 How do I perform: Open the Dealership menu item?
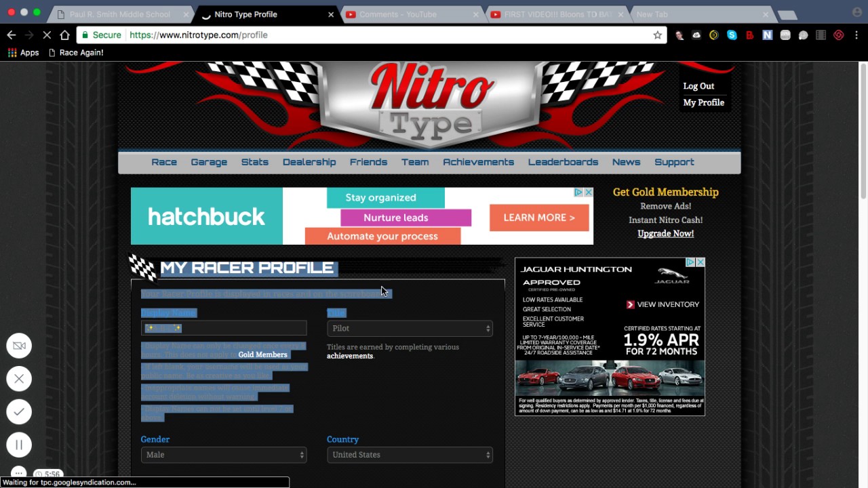pos(309,162)
